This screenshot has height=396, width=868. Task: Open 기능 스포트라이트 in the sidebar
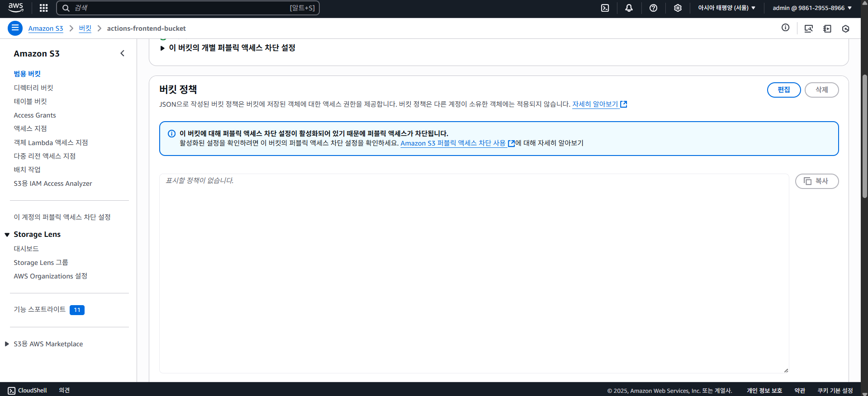[x=39, y=310]
